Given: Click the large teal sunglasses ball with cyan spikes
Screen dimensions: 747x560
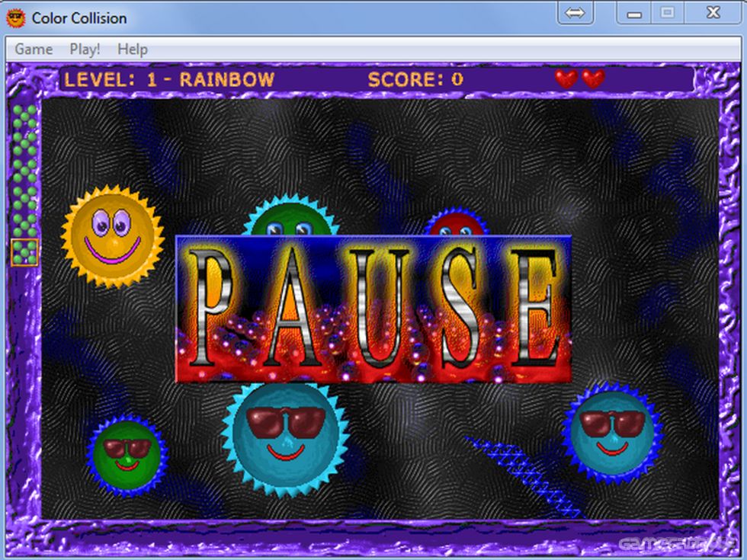Looking at the screenshot, I should tap(285, 439).
